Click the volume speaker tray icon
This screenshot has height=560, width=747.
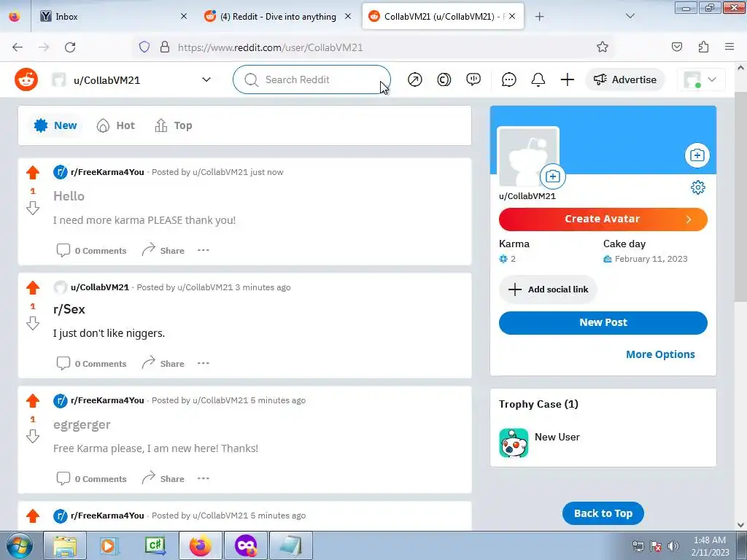pos(673,546)
